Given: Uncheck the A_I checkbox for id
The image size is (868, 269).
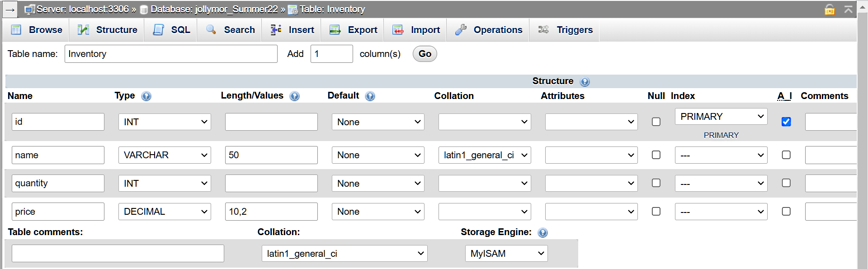Looking at the screenshot, I should coord(786,122).
